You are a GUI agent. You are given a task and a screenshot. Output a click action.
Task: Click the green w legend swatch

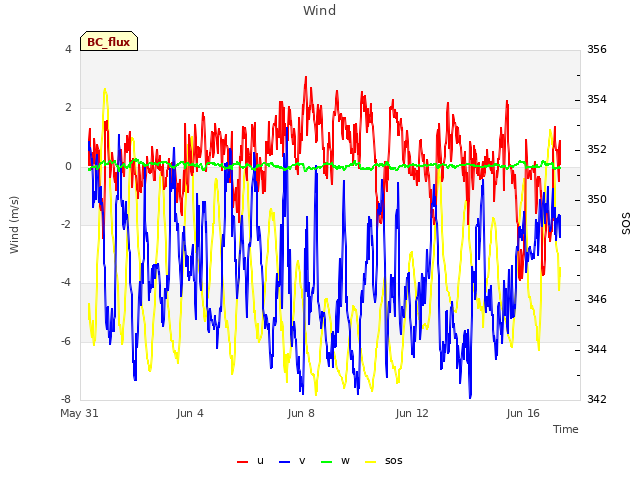[x=327, y=462]
